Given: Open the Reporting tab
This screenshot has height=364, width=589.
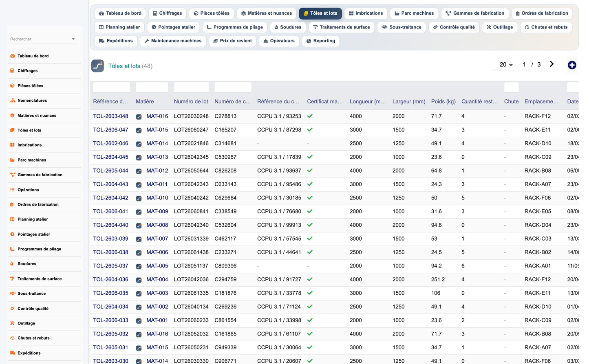Looking at the screenshot, I should point(321,41).
